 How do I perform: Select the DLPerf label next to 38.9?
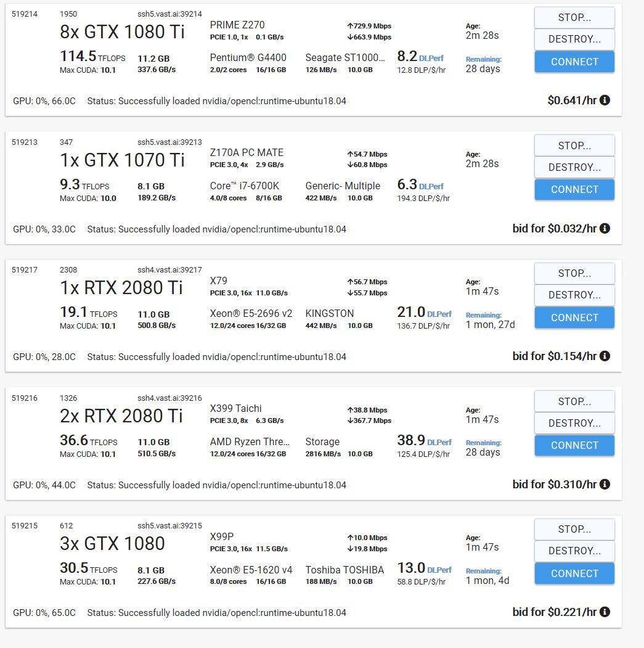[x=439, y=442]
